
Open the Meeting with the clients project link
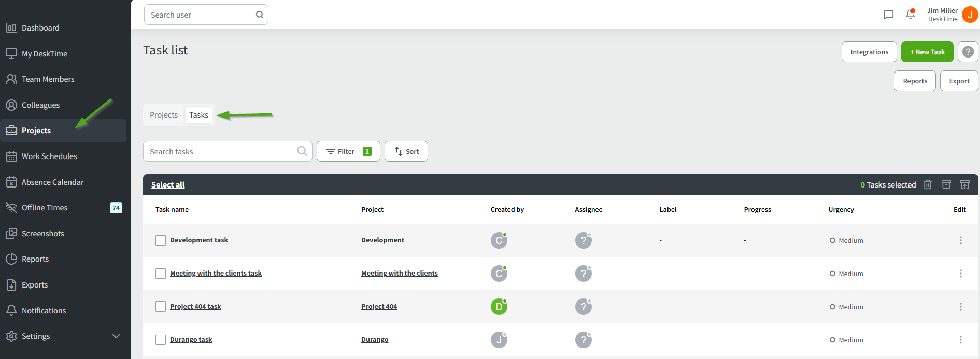click(399, 274)
